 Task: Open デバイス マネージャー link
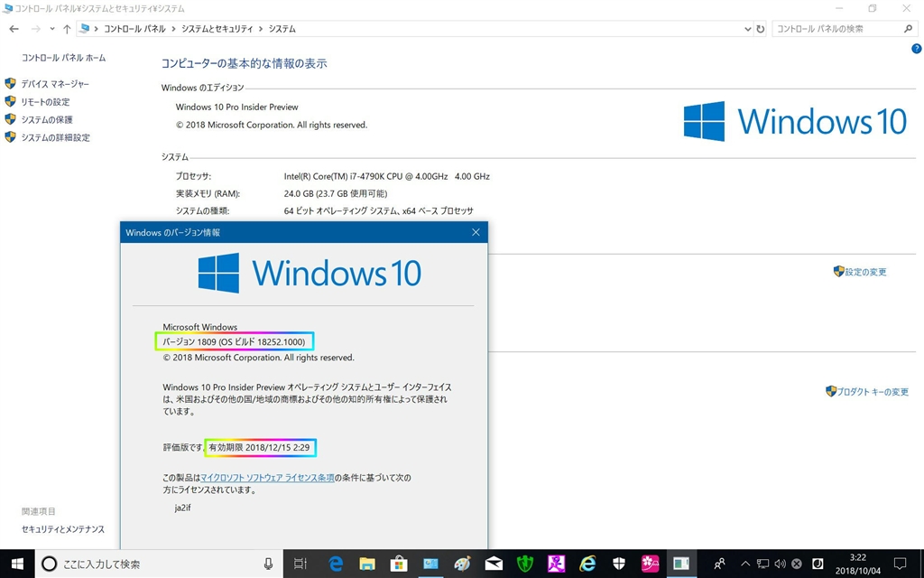click(55, 84)
